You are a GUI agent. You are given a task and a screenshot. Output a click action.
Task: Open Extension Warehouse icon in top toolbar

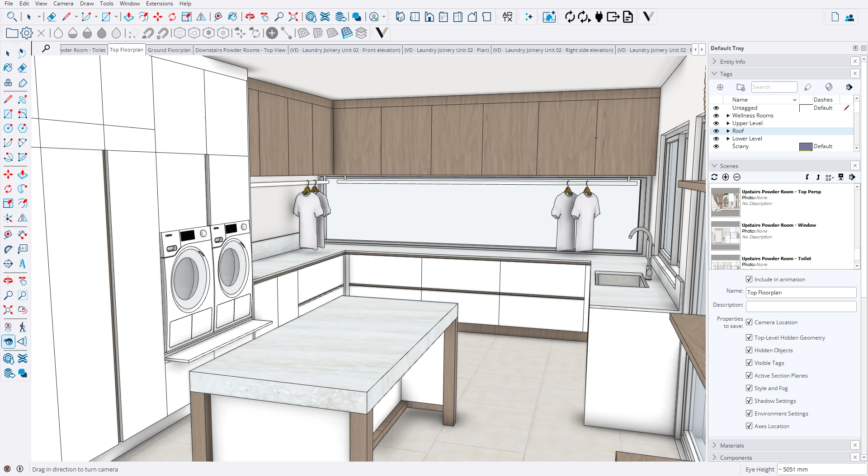point(325,17)
